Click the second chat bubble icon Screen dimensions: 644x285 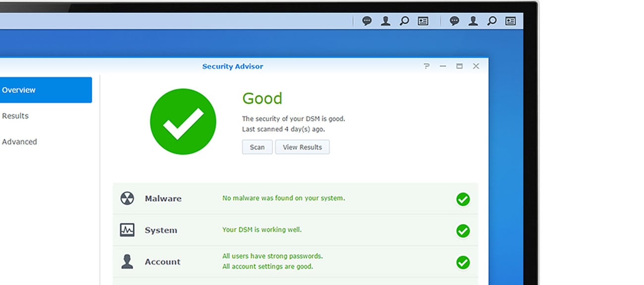coord(454,21)
